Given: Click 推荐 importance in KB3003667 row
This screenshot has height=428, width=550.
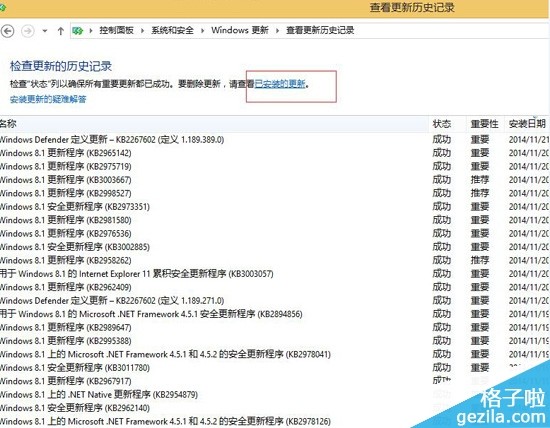Looking at the screenshot, I should click(x=480, y=180).
